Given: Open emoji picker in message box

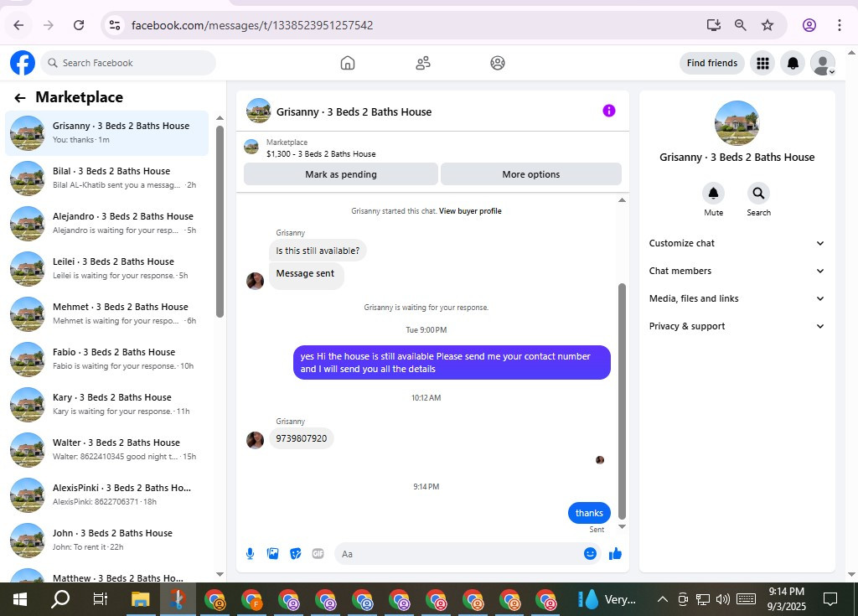Looking at the screenshot, I should coord(590,554).
